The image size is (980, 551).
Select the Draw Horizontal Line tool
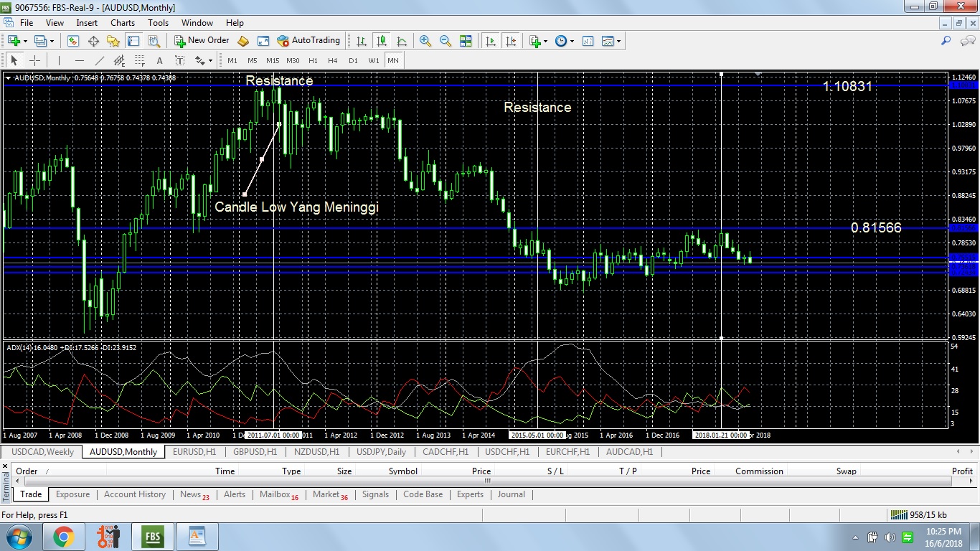(79, 60)
